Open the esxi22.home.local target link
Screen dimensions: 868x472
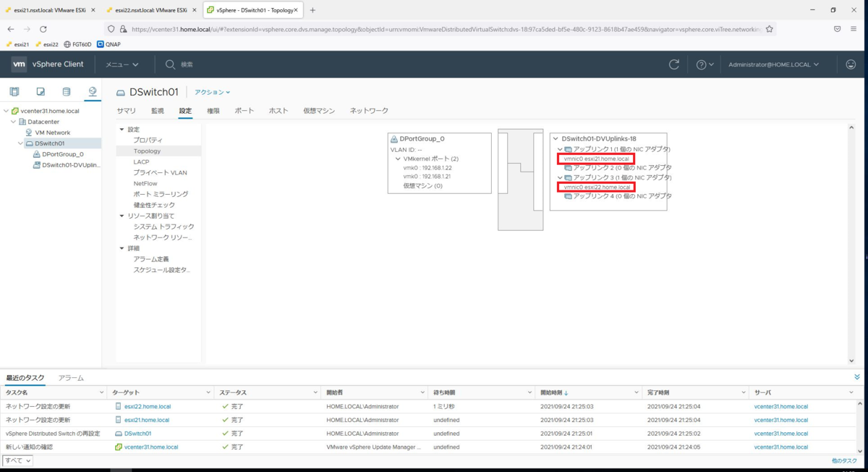click(148, 406)
